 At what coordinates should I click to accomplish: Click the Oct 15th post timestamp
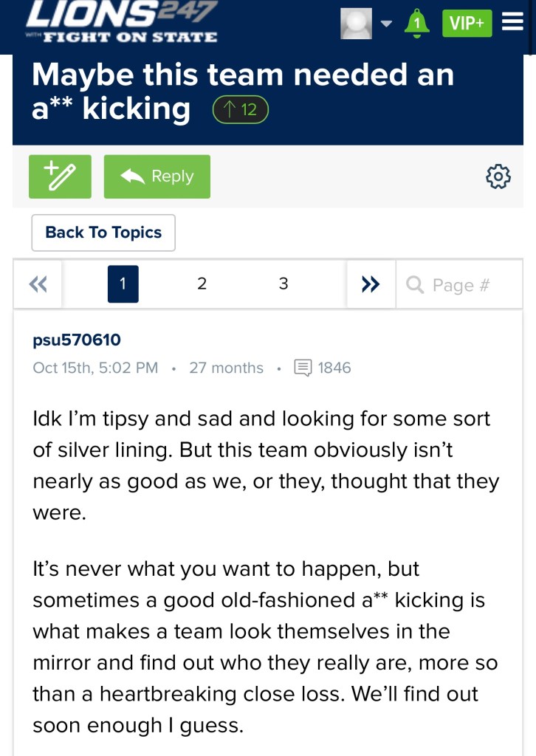95,368
